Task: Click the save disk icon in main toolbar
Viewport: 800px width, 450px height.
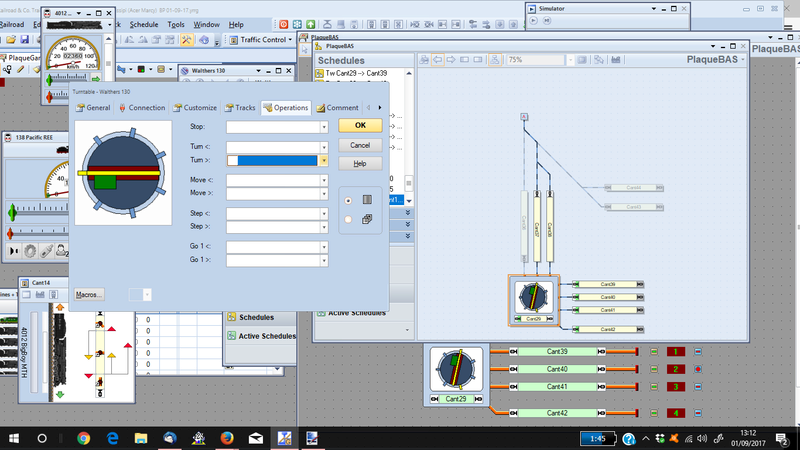Action: point(24,40)
